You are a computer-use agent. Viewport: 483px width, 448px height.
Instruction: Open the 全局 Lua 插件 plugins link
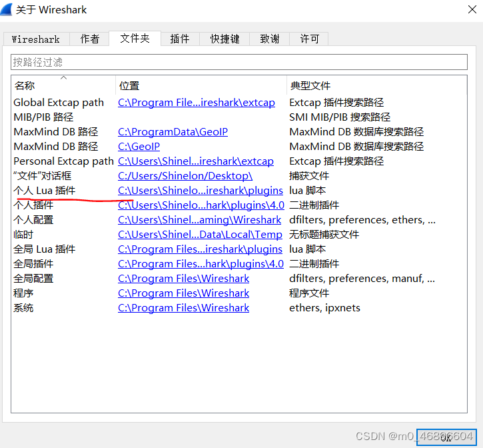pos(200,249)
